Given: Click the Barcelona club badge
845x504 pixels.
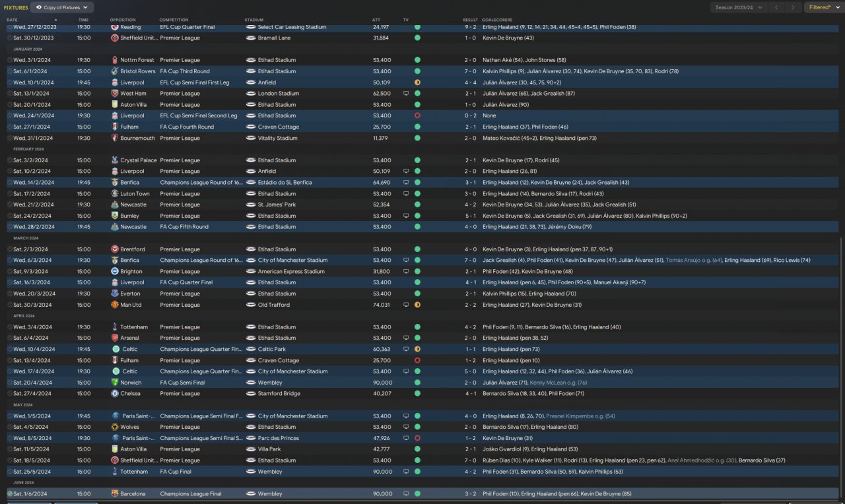Looking at the screenshot, I should point(115,493).
